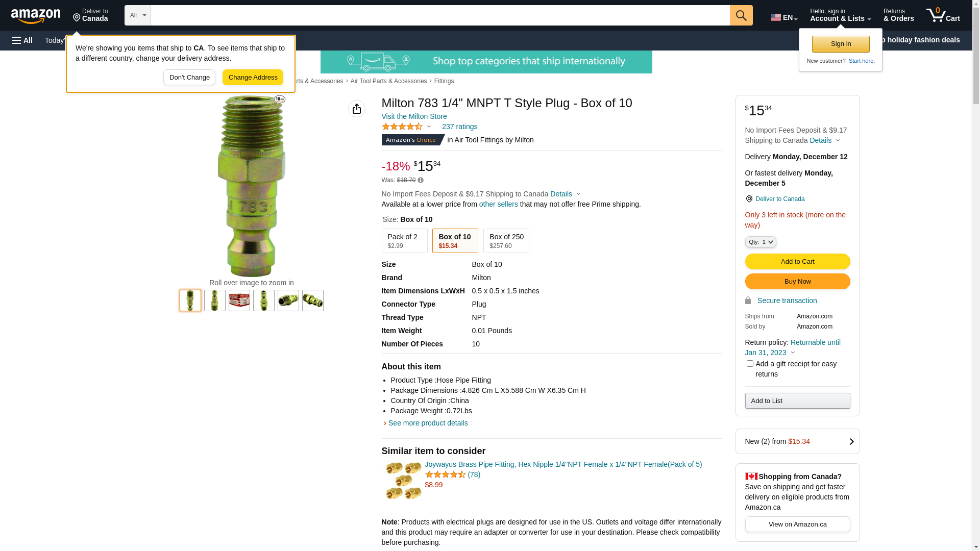This screenshot has width=980, height=551.
Task: Select the Pack of 2 size option
Action: coord(404,241)
